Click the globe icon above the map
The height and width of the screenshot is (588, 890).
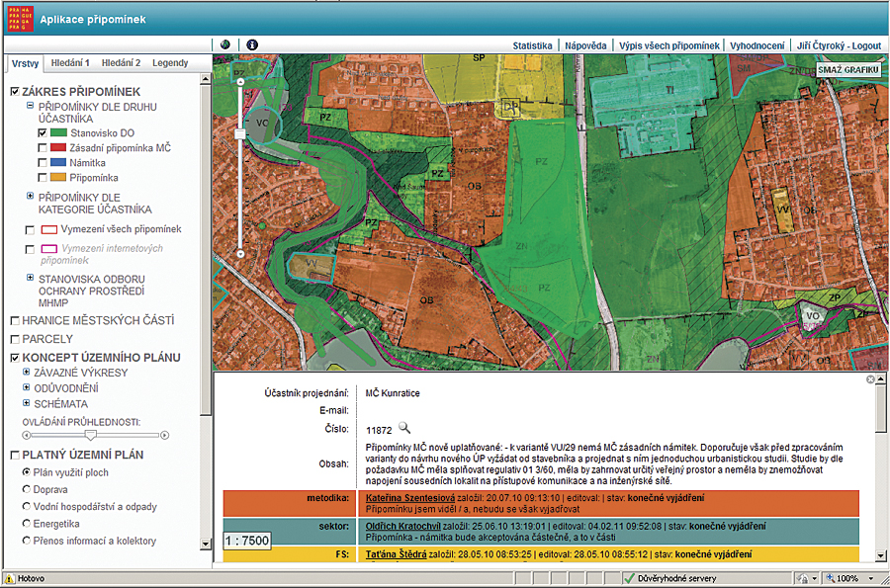224,44
